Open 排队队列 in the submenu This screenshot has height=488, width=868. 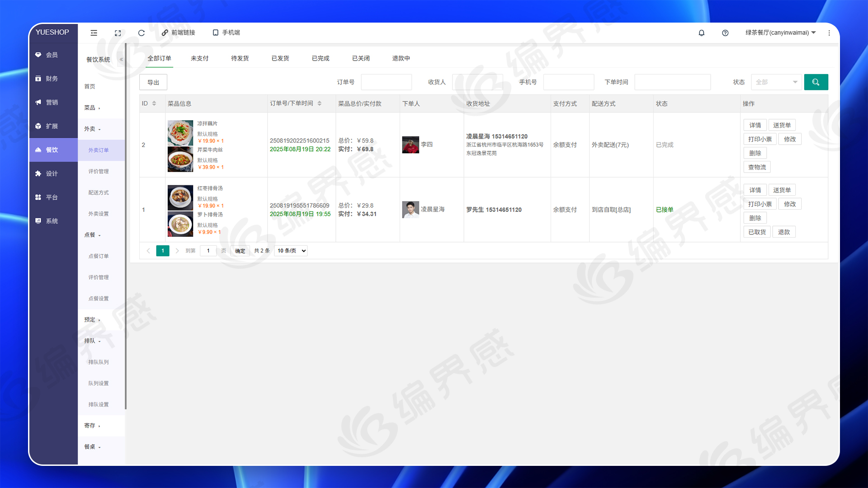101,362
